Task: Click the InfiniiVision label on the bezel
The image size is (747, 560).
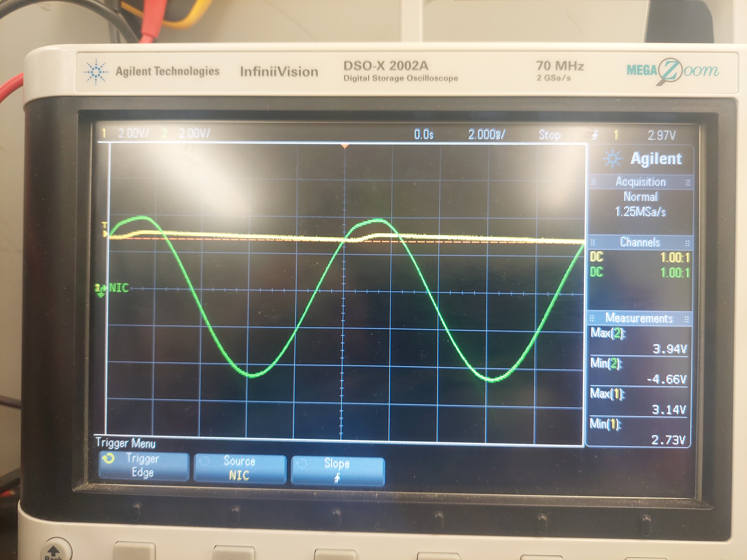Action: (279, 72)
